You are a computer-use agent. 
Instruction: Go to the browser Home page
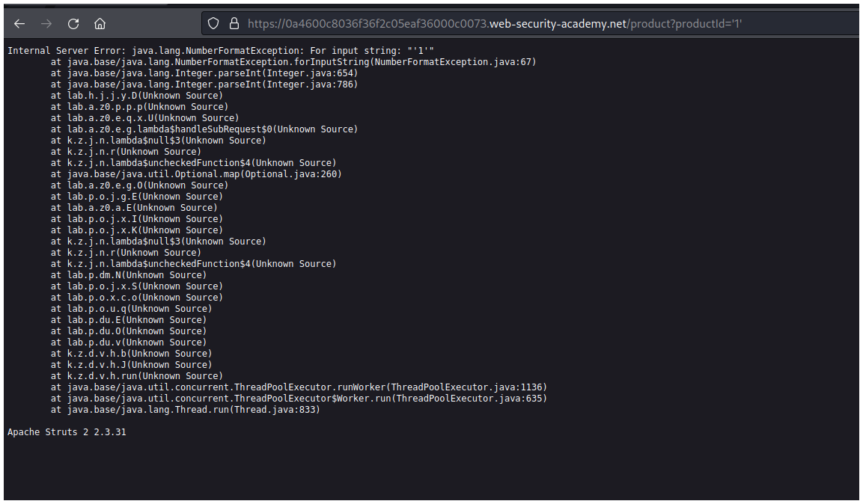100,24
